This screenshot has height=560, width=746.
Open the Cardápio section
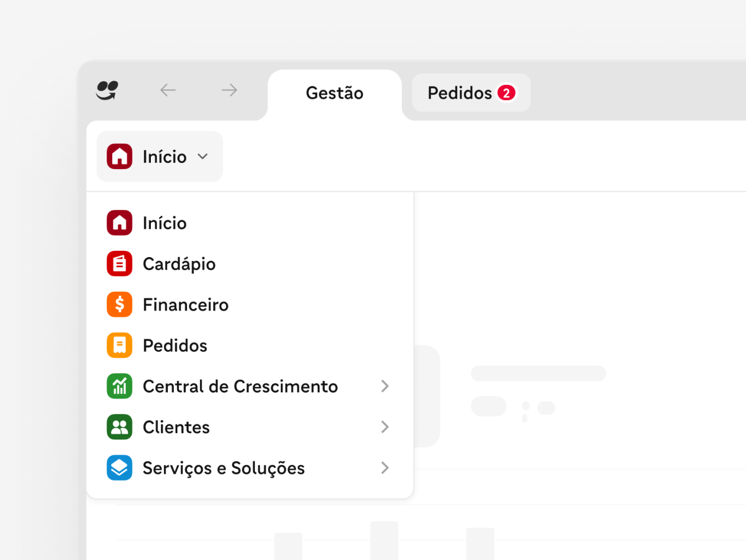tap(179, 263)
